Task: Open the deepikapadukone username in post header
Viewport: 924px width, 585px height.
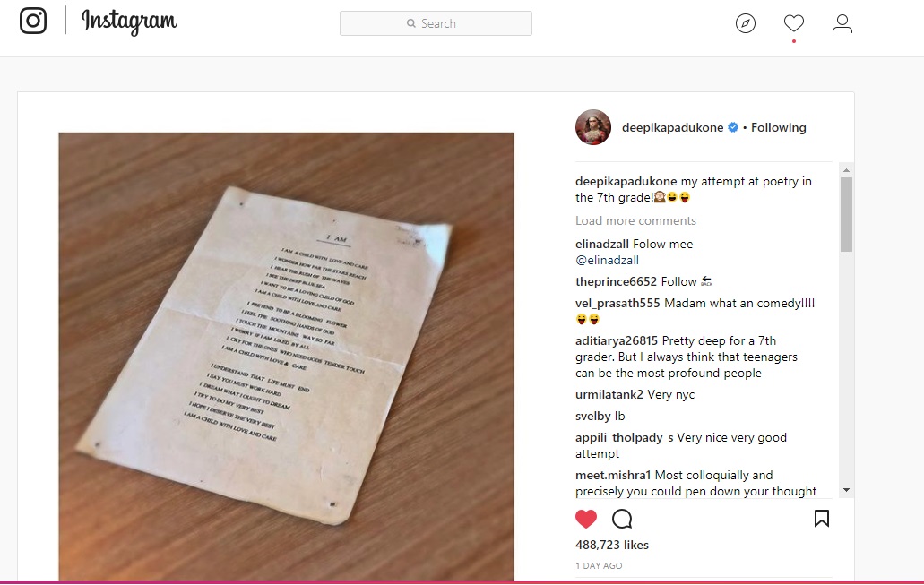Action: coord(672,127)
